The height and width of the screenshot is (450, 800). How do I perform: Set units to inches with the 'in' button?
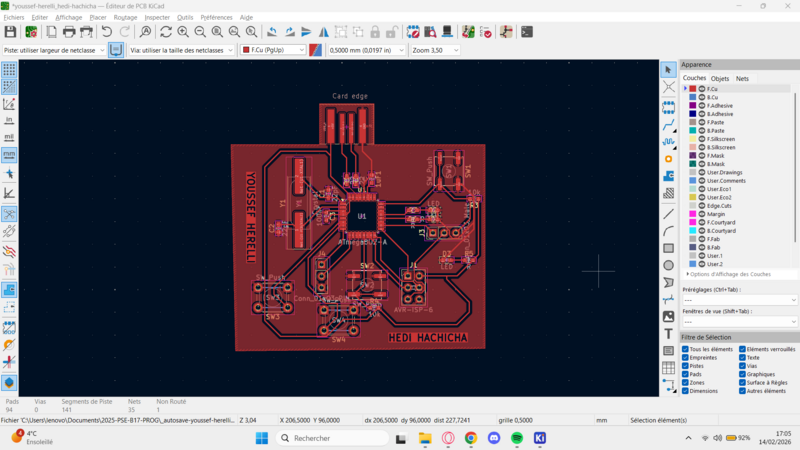(x=9, y=120)
